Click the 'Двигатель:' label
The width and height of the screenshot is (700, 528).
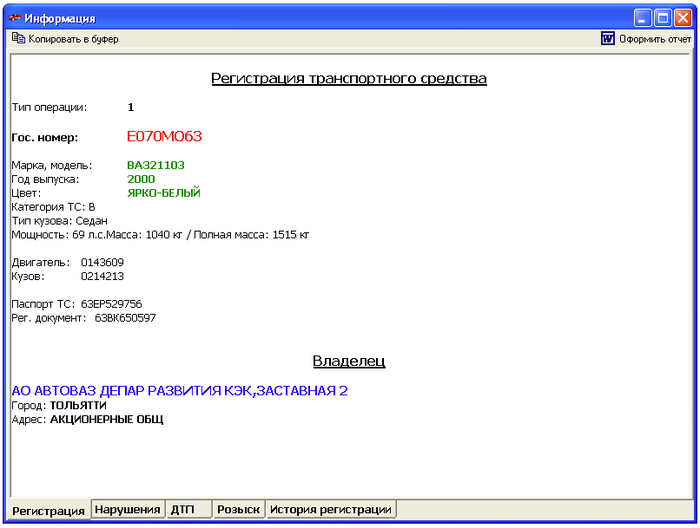coord(41,262)
